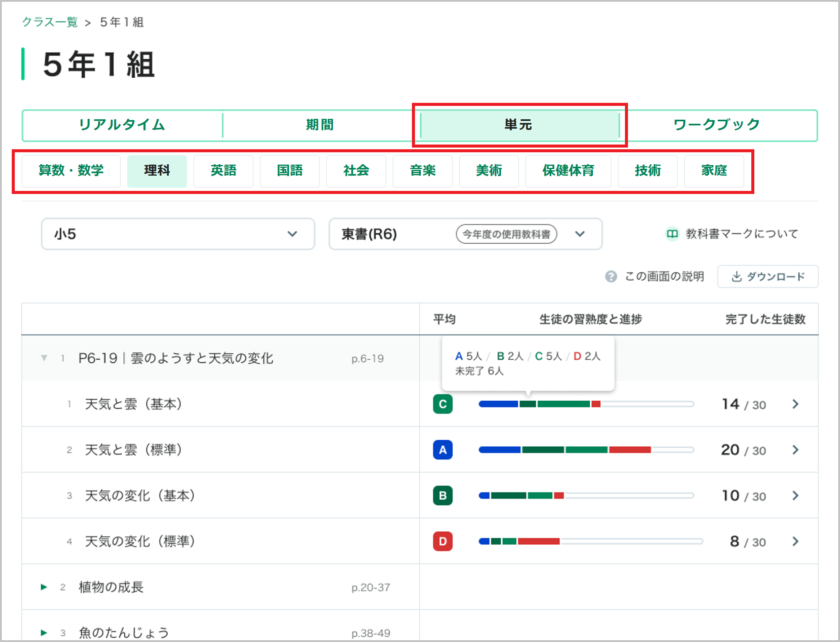
Task: Open the 小5 grade dropdown
Action: click(178, 234)
